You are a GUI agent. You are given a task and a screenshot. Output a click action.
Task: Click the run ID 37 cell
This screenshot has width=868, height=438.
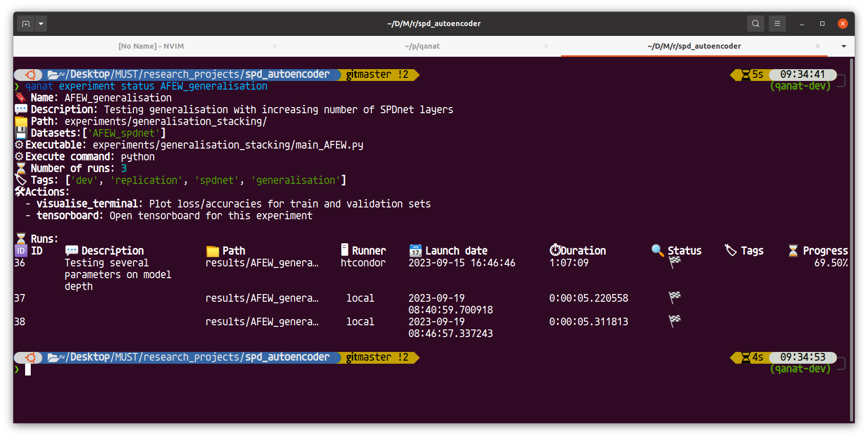(19, 298)
